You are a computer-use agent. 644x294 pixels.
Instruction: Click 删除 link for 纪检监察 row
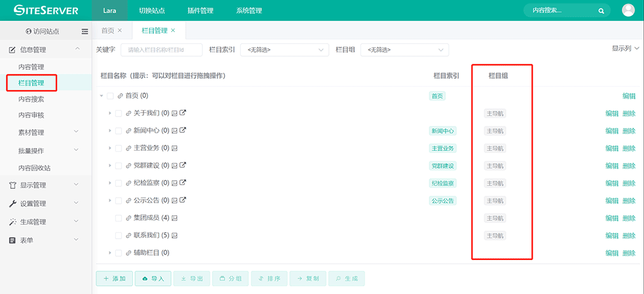click(x=628, y=183)
